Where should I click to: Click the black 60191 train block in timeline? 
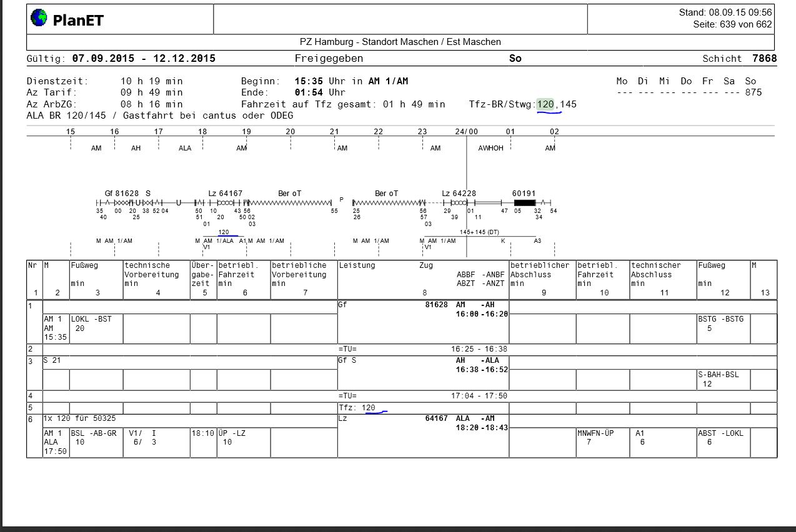coord(525,203)
